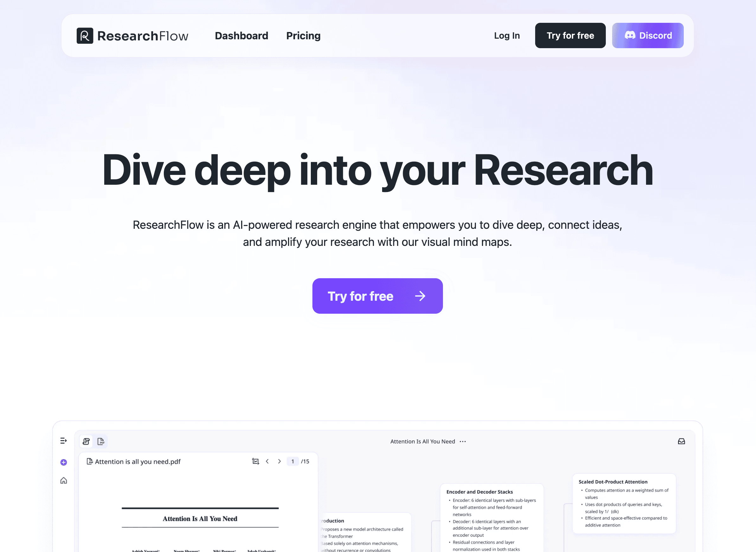Click the document copy icon in toolbar
This screenshot has height=552, width=756.
[x=86, y=442]
